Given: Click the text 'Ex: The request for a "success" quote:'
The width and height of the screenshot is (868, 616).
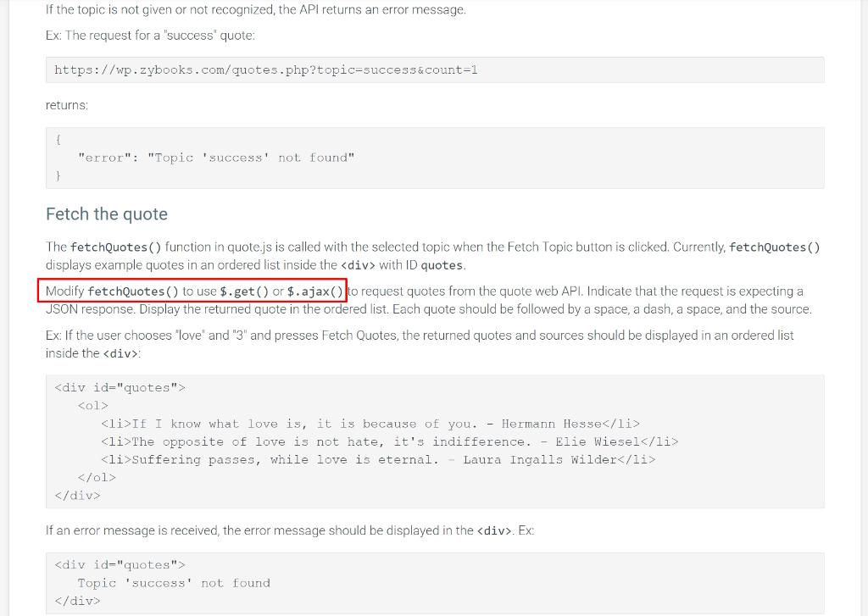Looking at the screenshot, I should (x=150, y=36).
